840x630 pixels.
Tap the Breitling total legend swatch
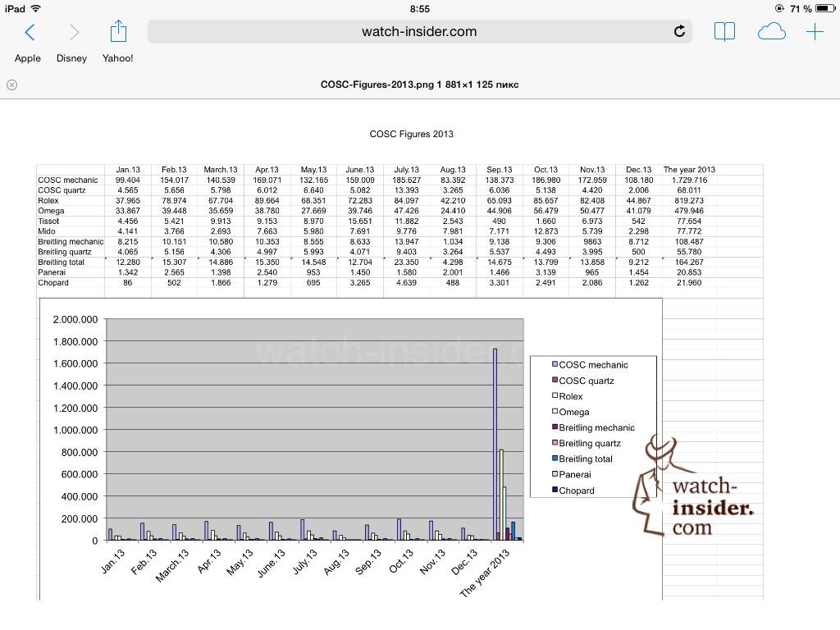tap(555, 459)
